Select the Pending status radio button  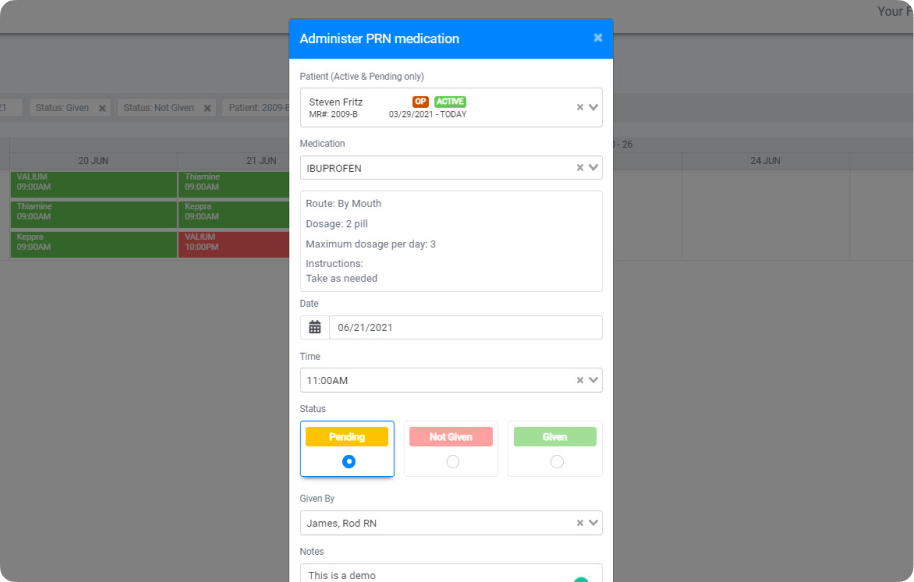click(349, 461)
